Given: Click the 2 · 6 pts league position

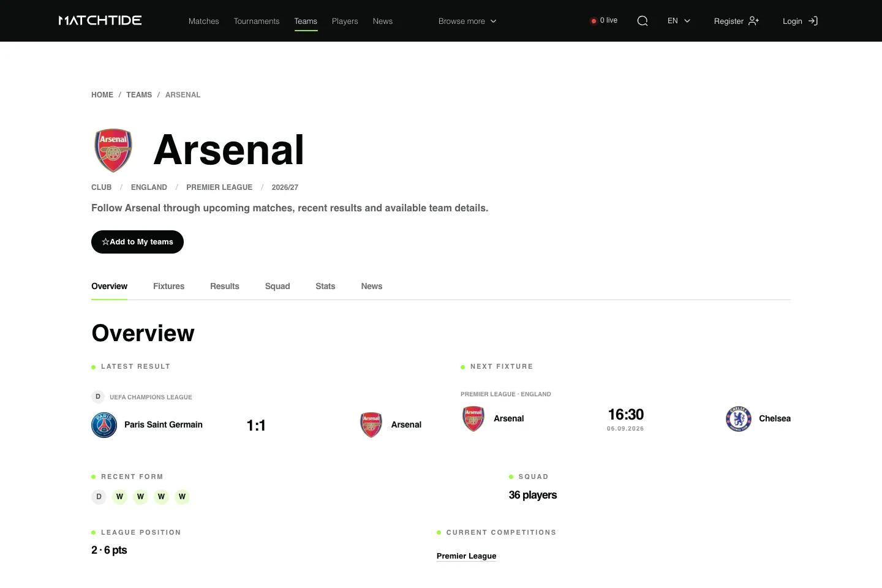Looking at the screenshot, I should [109, 550].
